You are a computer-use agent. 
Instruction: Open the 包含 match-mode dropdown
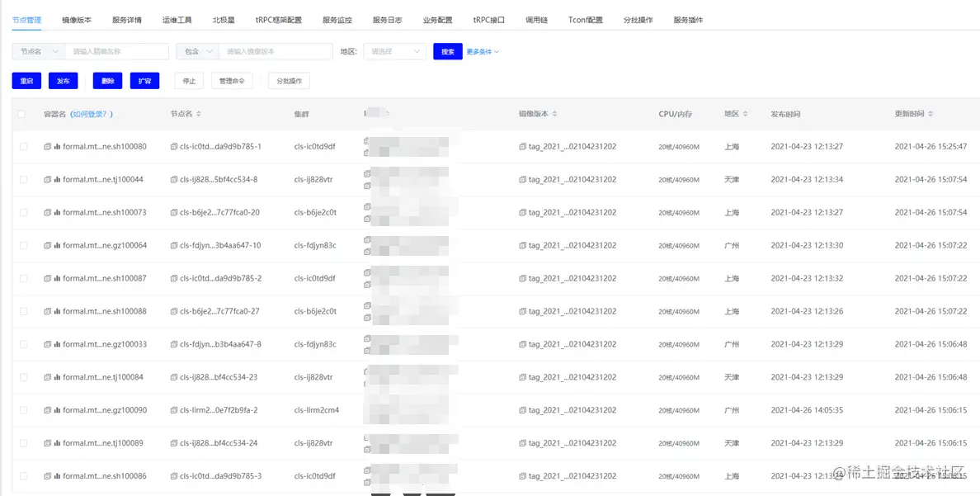pyautogui.click(x=197, y=51)
